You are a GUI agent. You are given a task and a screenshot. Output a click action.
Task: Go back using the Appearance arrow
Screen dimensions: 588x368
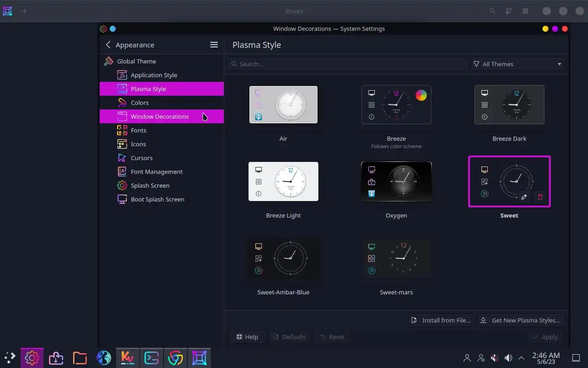[108, 45]
